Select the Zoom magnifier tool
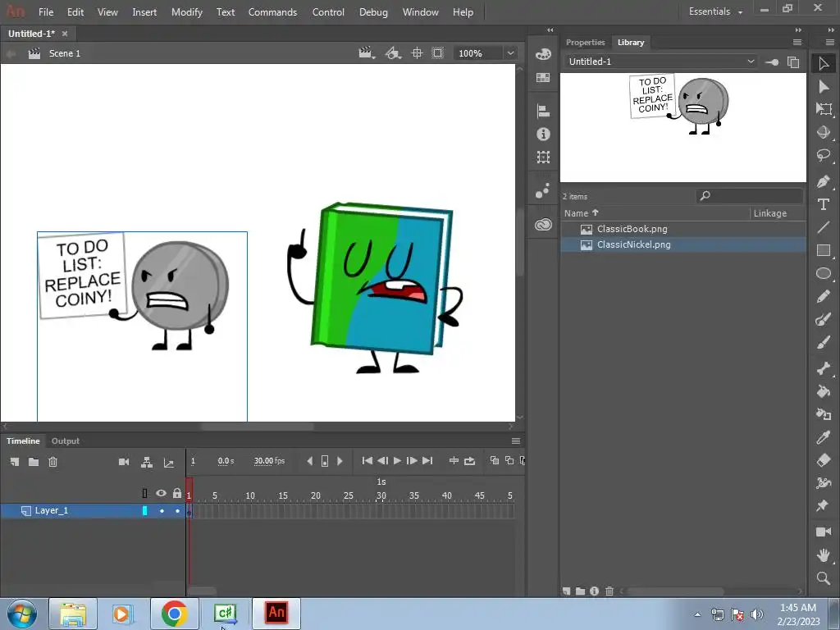Viewport: 840px width, 630px height. point(824,578)
